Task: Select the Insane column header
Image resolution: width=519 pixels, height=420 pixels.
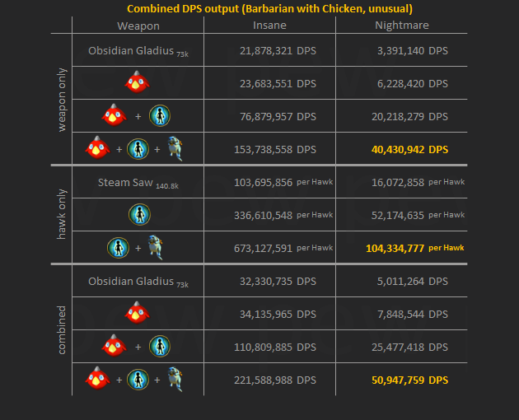Action: (x=269, y=25)
